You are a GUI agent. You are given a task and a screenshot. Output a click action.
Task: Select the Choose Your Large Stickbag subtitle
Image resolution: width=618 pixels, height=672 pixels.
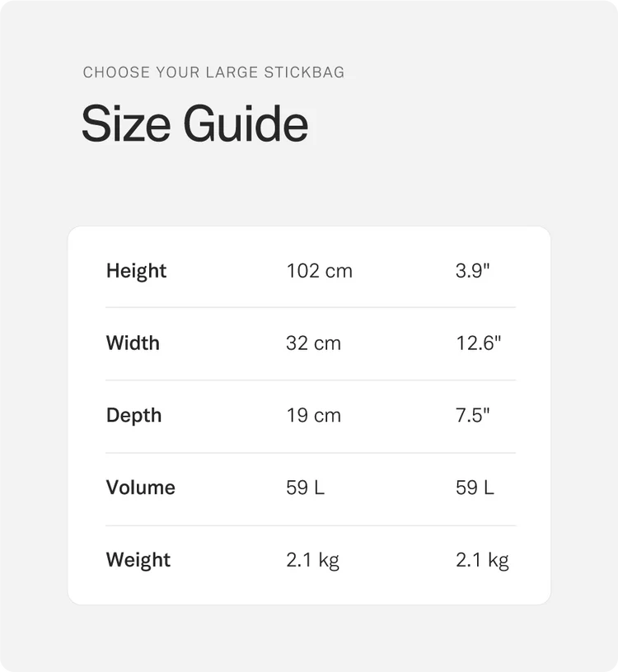click(213, 72)
